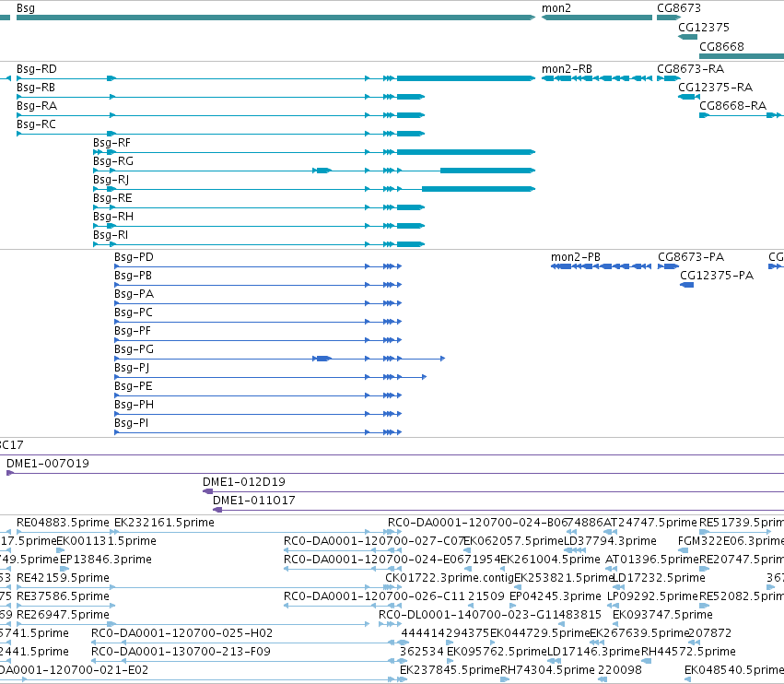Select EST EK048540.5prime label
Screen dimensions: 784x684
734,670
